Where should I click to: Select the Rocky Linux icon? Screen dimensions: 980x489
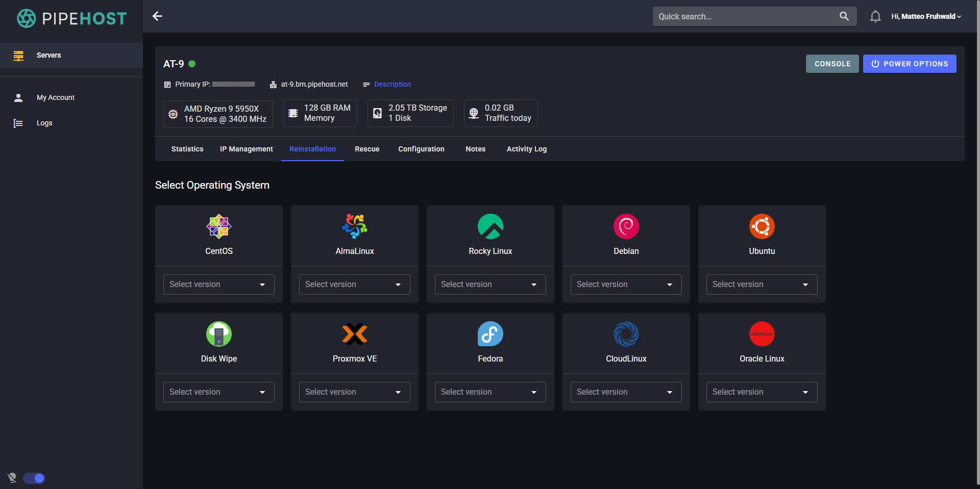[x=490, y=226]
